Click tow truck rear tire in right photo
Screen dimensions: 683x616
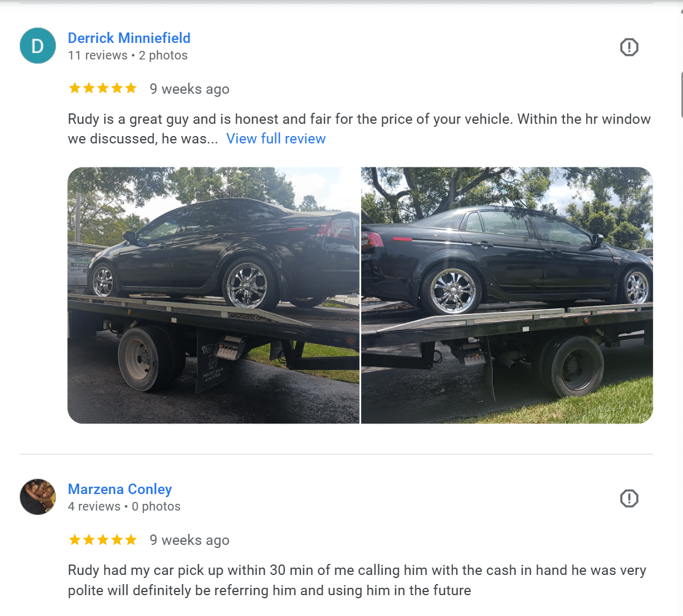(x=571, y=366)
